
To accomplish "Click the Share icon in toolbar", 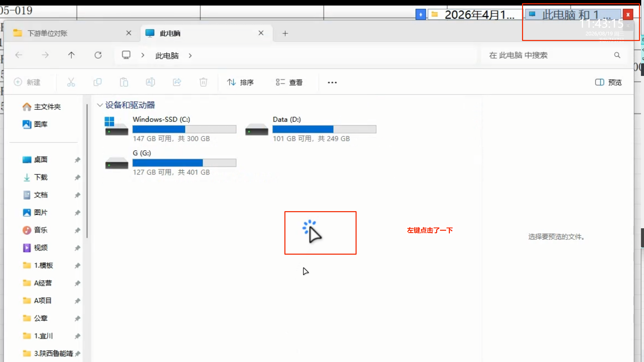I will click(x=177, y=82).
